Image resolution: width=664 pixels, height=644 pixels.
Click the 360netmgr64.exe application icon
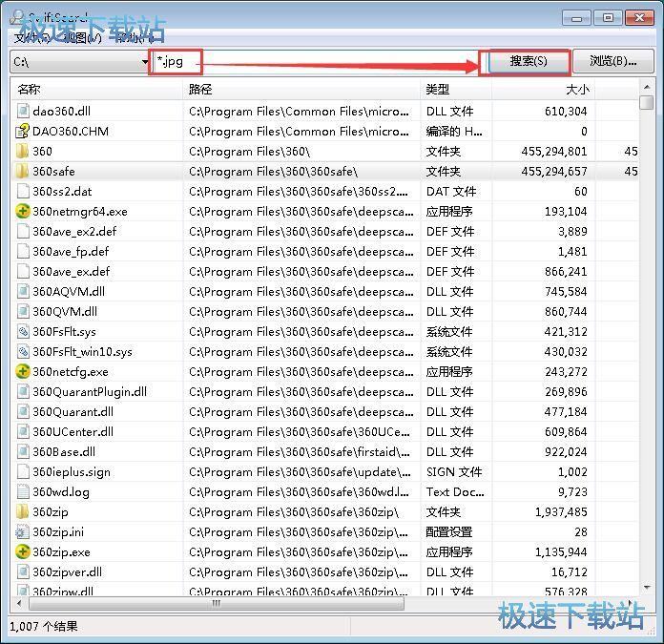23,211
